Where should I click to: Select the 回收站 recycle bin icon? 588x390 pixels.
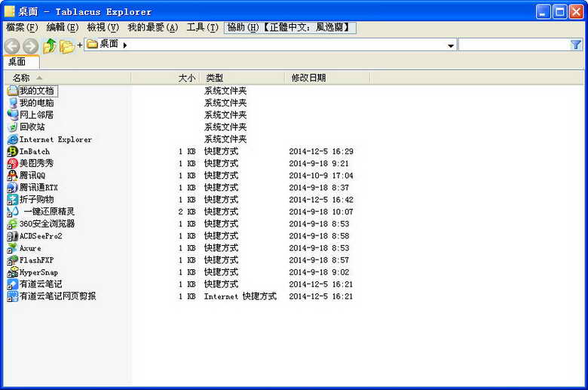click(12, 127)
